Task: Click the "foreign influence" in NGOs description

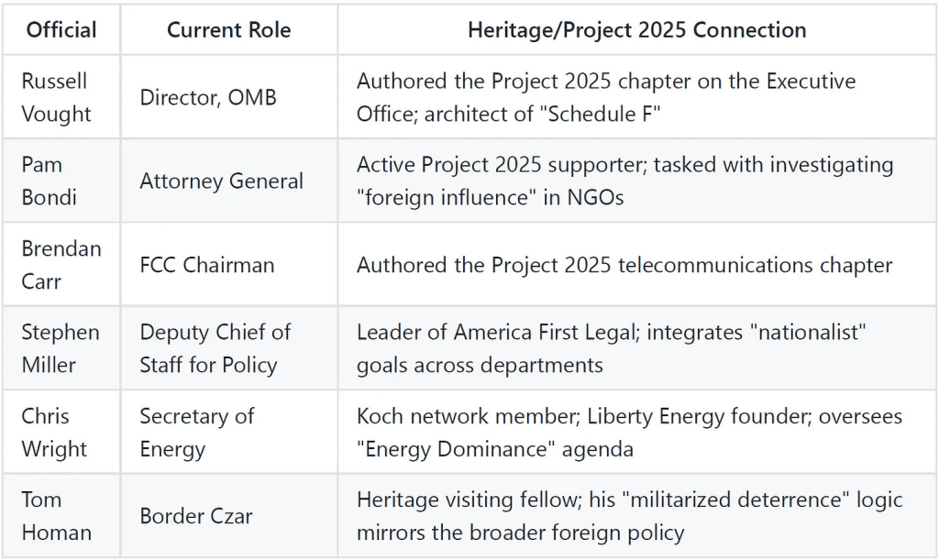Action: pos(624,181)
